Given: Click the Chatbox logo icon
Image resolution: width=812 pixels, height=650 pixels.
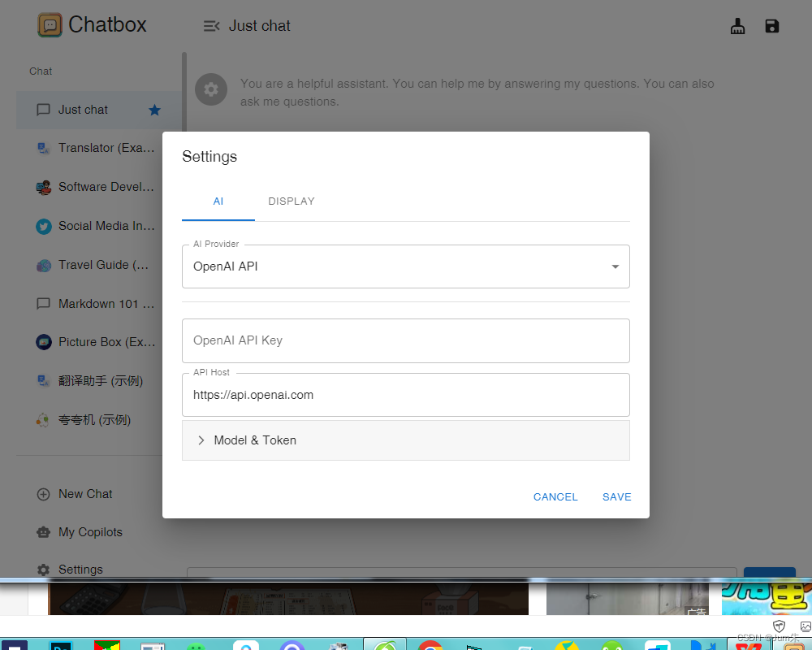Looking at the screenshot, I should click(50, 25).
